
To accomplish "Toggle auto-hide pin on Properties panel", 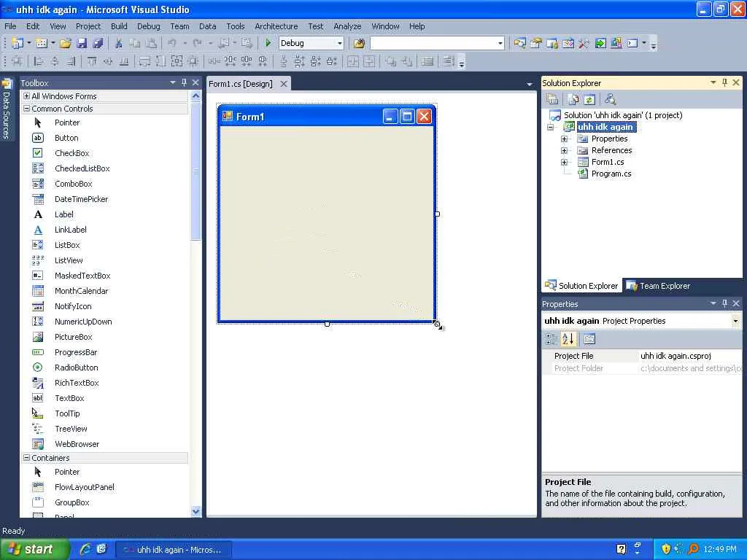I will pos(724,303).
